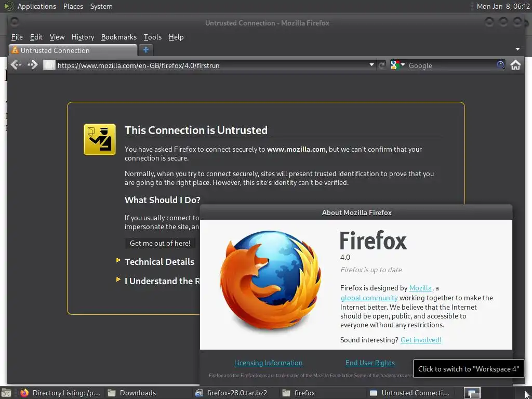
Task: Open the Applications menu in top panel
Action: pos(37,6)
